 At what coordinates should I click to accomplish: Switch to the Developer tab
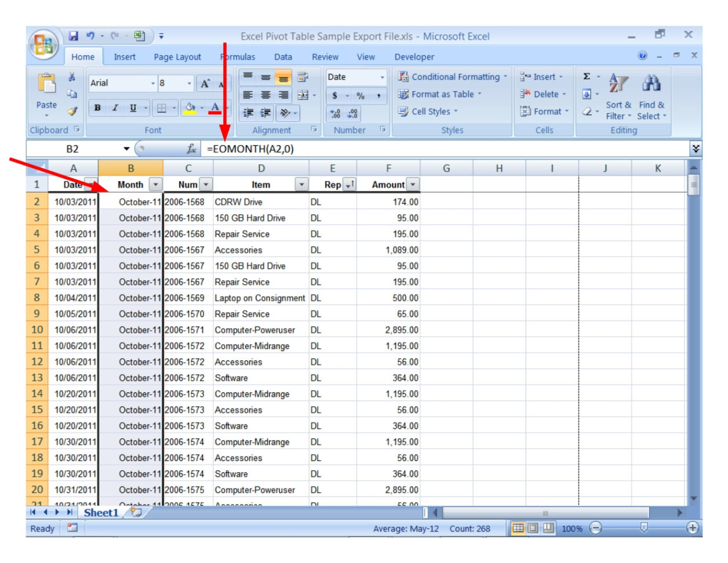tap(414, 57)
